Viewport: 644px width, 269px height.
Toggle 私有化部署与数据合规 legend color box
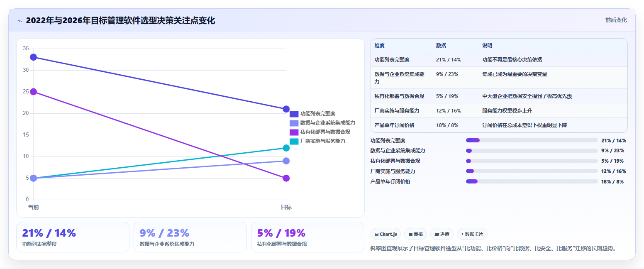[294, 132]
